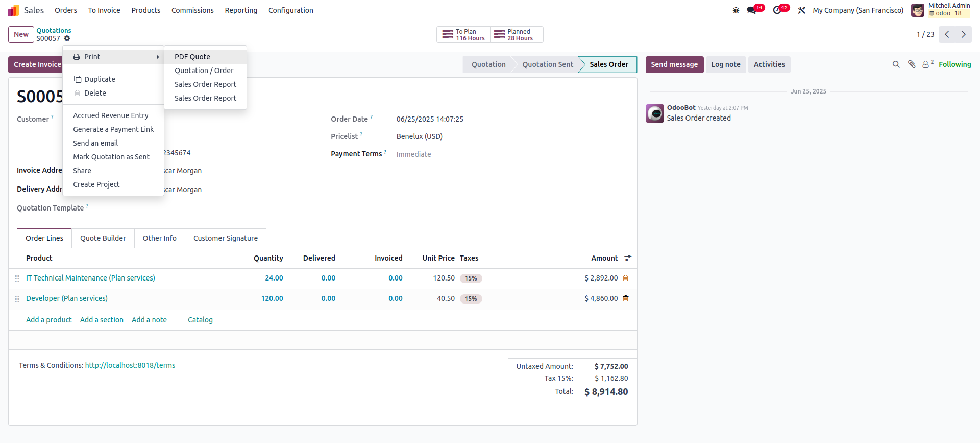Go to the previous record arrow
Image resolution: width=980 pixels, height=443 pixels.
(947, 34)
